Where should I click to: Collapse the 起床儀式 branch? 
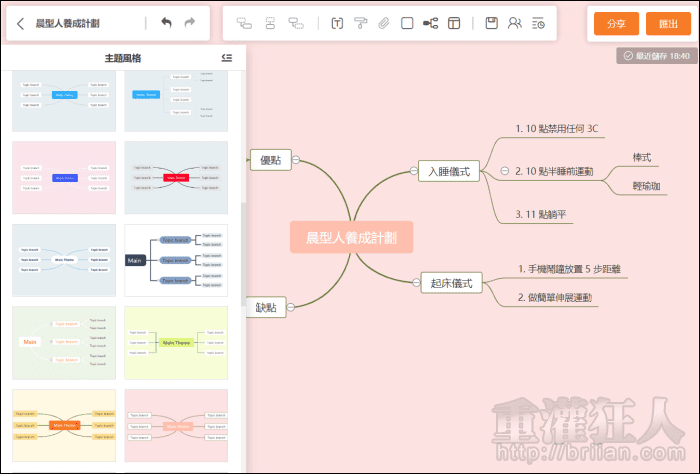click(x=413, y=284)
